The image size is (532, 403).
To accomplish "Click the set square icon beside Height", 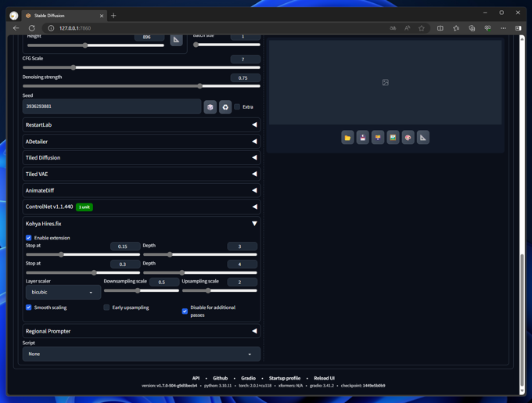I will [x=177, y=40].
